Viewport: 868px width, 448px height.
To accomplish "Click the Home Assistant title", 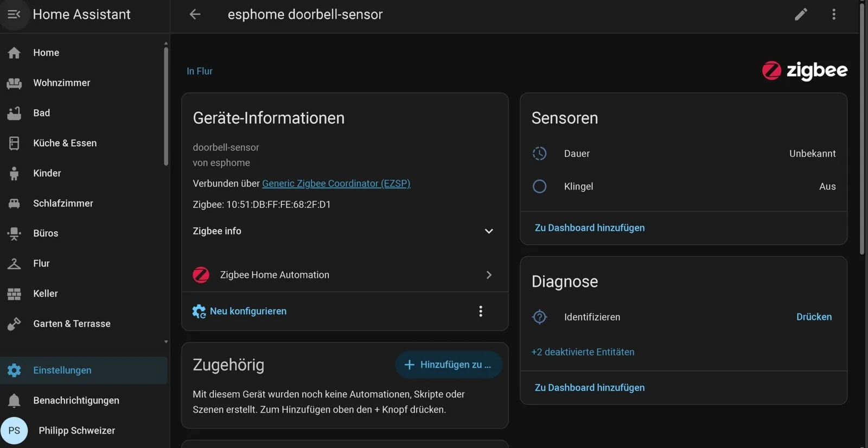I will point(82,14).
